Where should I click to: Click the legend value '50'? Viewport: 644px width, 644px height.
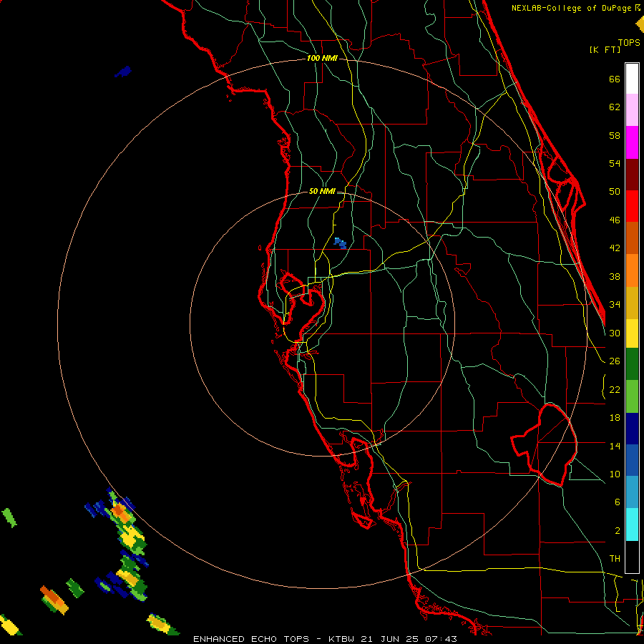pos(615,192)
